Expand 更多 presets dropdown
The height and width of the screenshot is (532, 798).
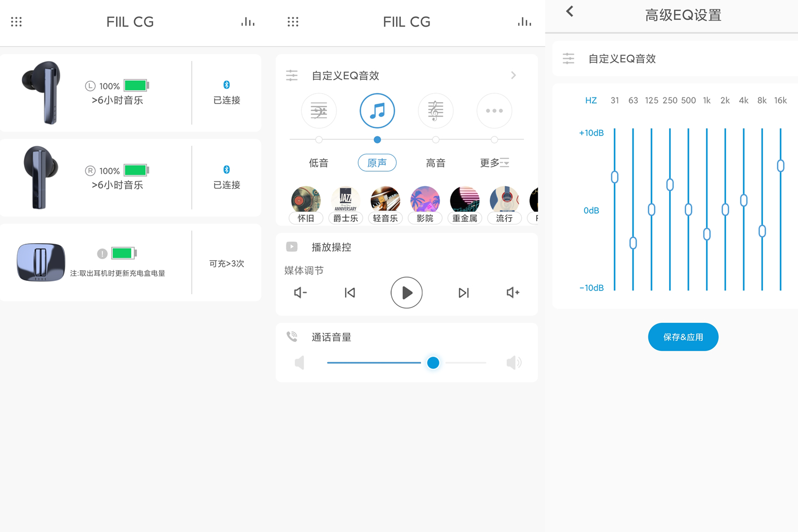point(495,163)
